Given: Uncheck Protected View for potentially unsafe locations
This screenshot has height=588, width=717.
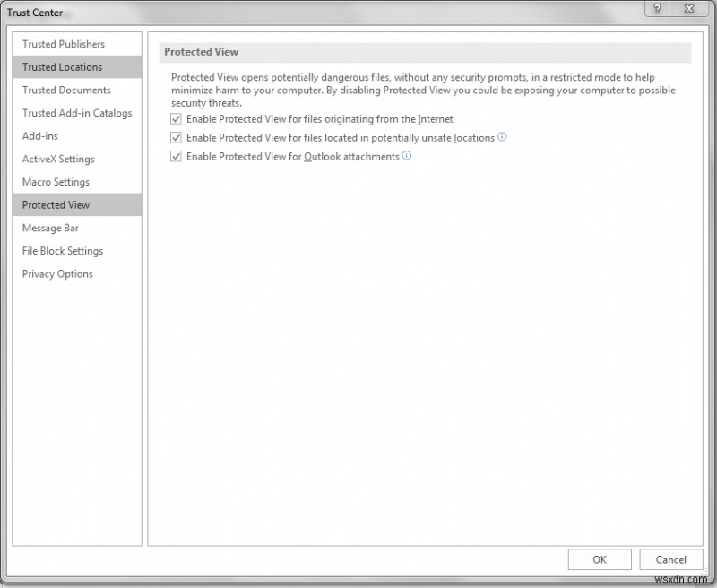Looking at the screenshot, I should 176,138.
